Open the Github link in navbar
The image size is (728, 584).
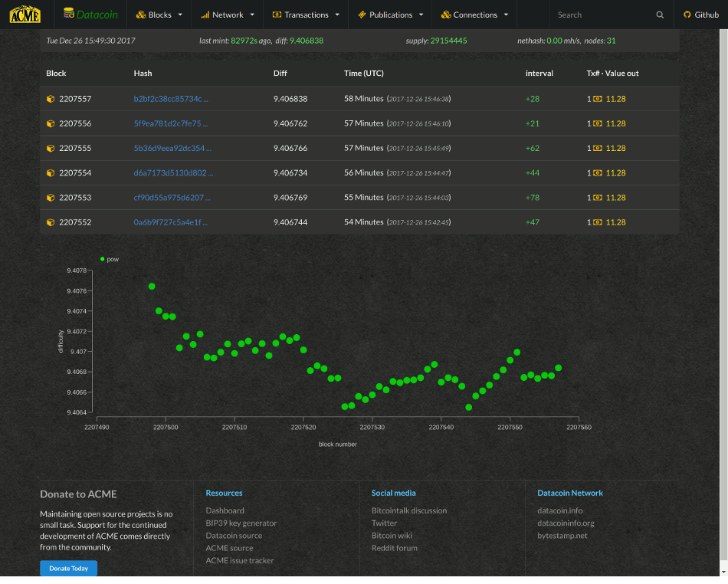[x=701, y=15]
